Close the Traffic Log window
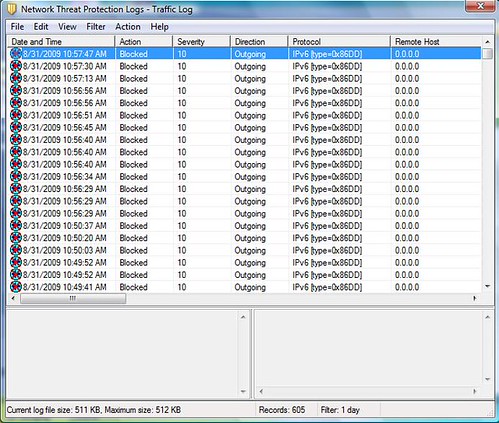 tap(480, 6)
